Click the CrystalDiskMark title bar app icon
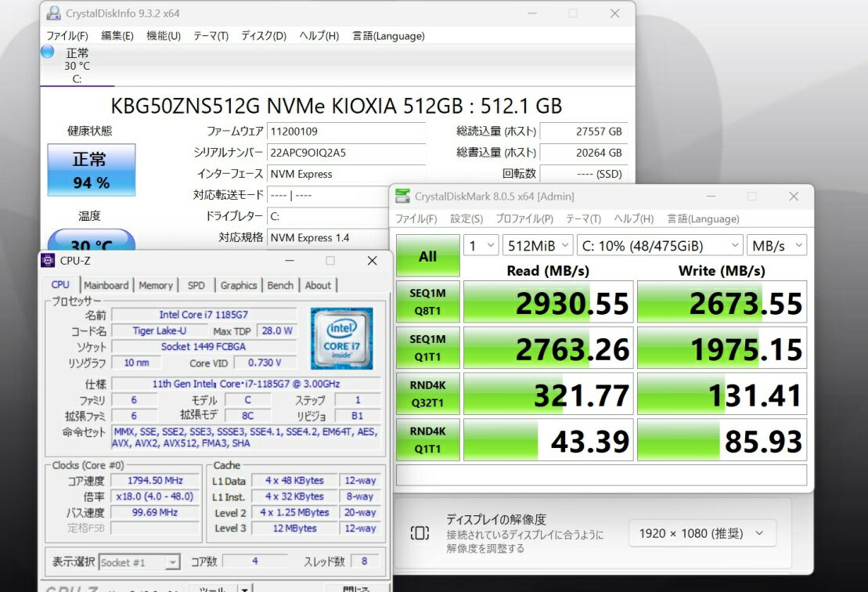The image size is (868, 592). point(402,197)
